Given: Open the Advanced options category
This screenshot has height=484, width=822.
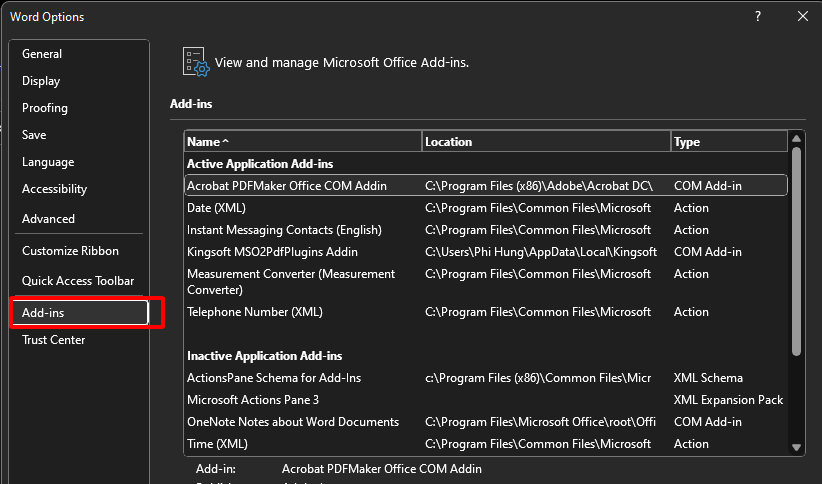Looking at the screenshot, I should [48, 219].
